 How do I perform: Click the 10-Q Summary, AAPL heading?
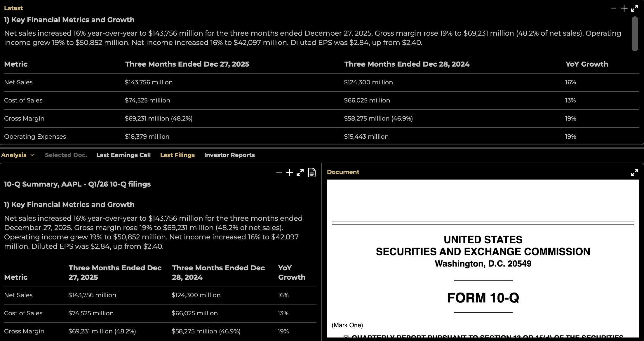pos(77,184)
